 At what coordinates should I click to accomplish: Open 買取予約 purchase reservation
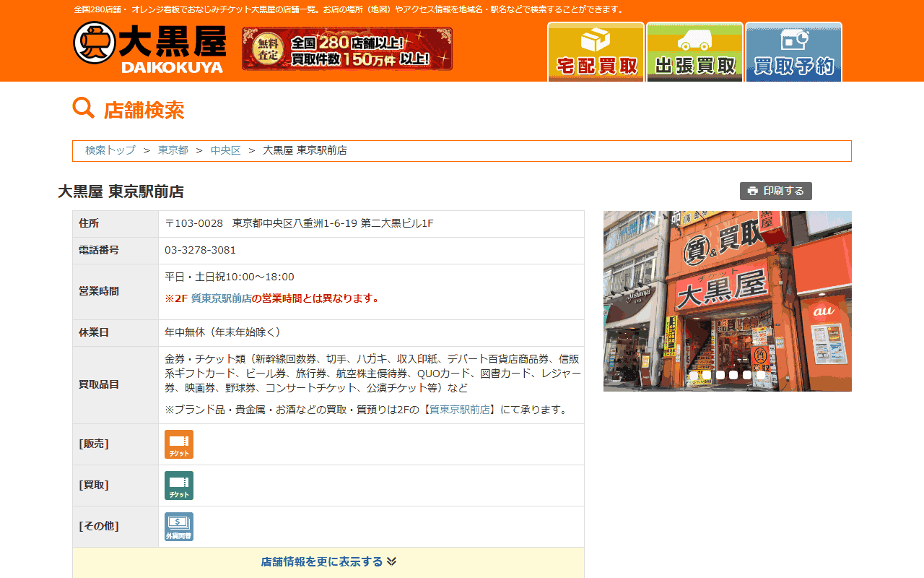pos(793,52)
